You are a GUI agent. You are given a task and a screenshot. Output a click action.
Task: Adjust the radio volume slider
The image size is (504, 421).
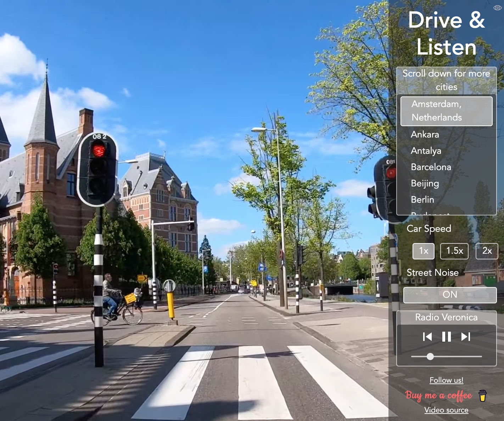(447, 357)
